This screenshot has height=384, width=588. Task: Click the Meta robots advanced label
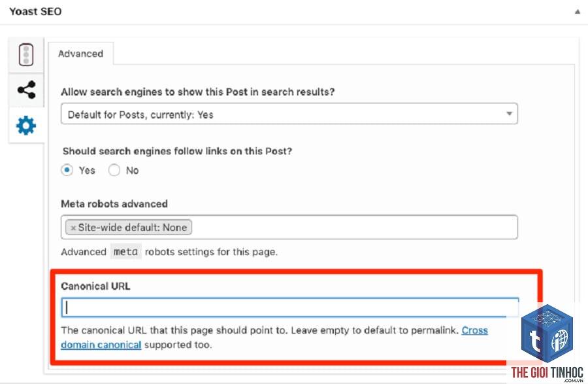[114, 204]
